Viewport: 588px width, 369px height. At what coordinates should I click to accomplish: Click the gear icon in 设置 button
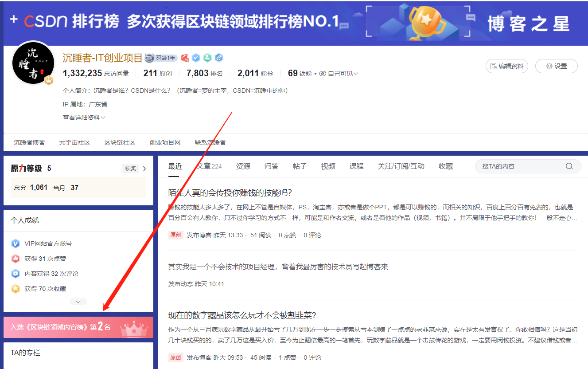pos(549,66)
